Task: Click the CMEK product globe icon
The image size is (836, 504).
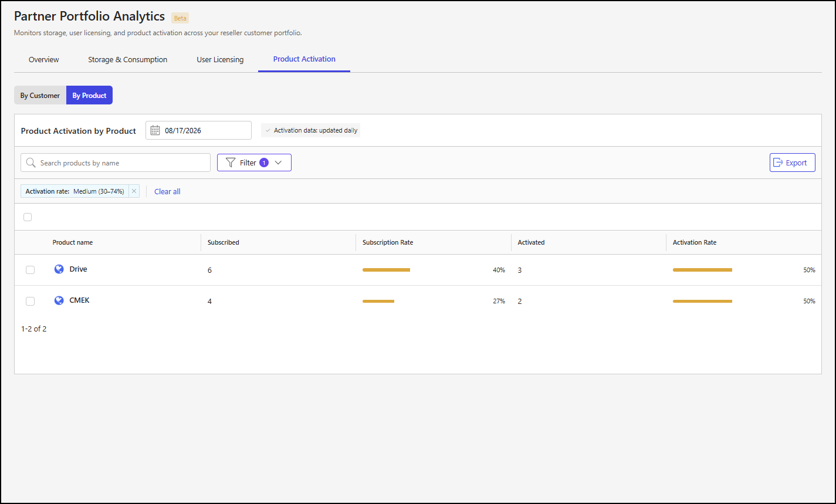Action: click(59, 300)
